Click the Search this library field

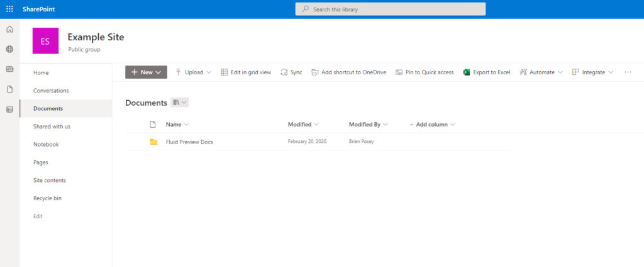(390, 9)
